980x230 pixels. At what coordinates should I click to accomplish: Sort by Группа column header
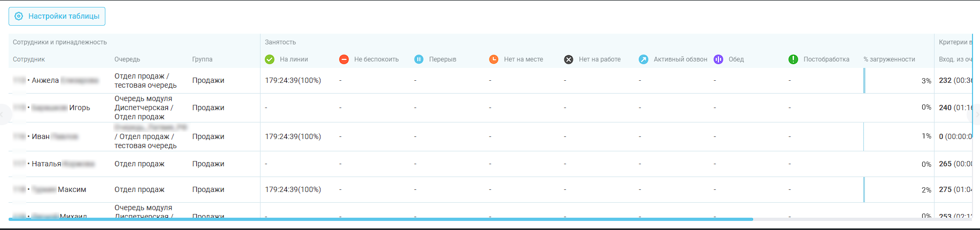tap(202, 59)
